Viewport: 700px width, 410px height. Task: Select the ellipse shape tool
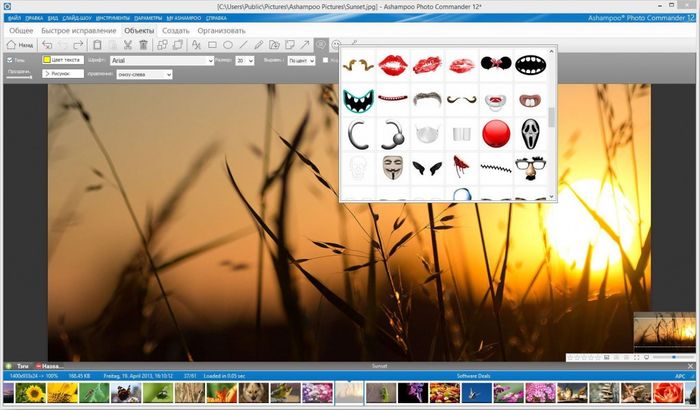pos(228,45)
